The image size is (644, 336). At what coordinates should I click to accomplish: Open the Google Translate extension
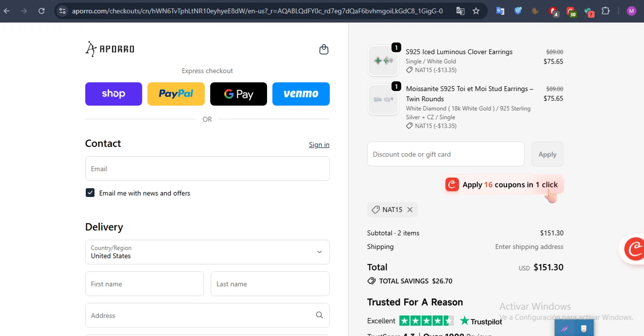point(500,11)
